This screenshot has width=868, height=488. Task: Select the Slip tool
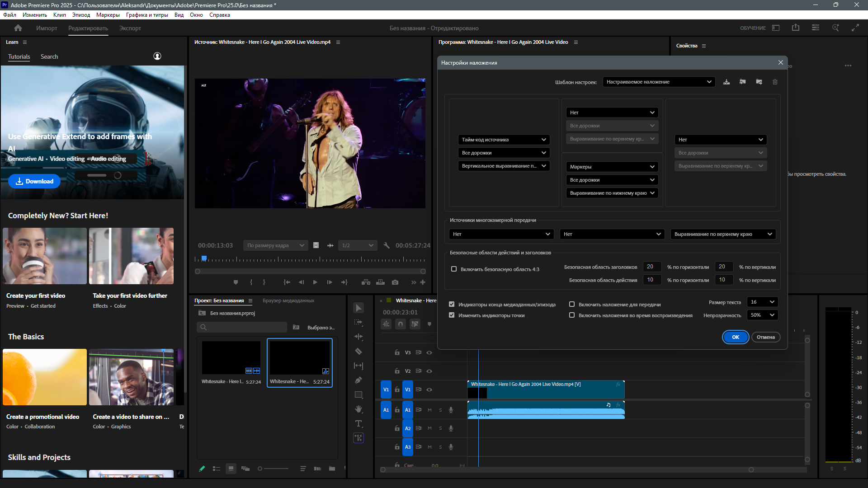tap(359, 366)
